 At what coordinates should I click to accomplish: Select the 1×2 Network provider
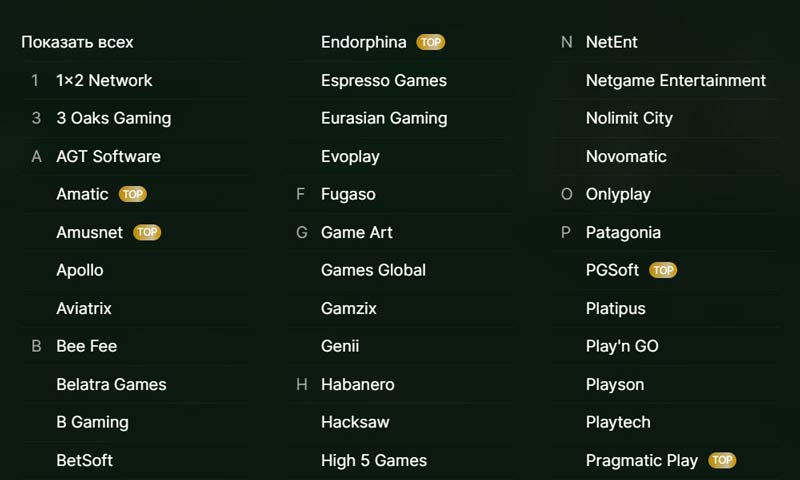pos(104,80)
